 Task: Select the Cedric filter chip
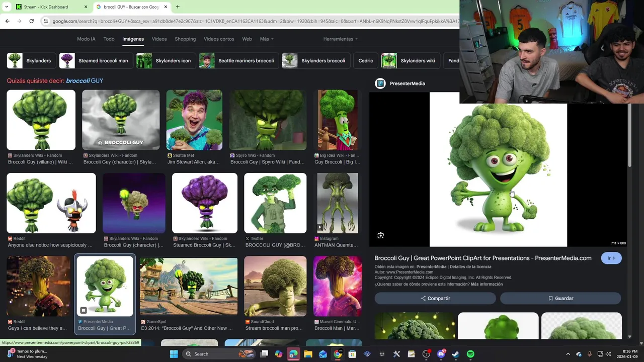[365, 60]
